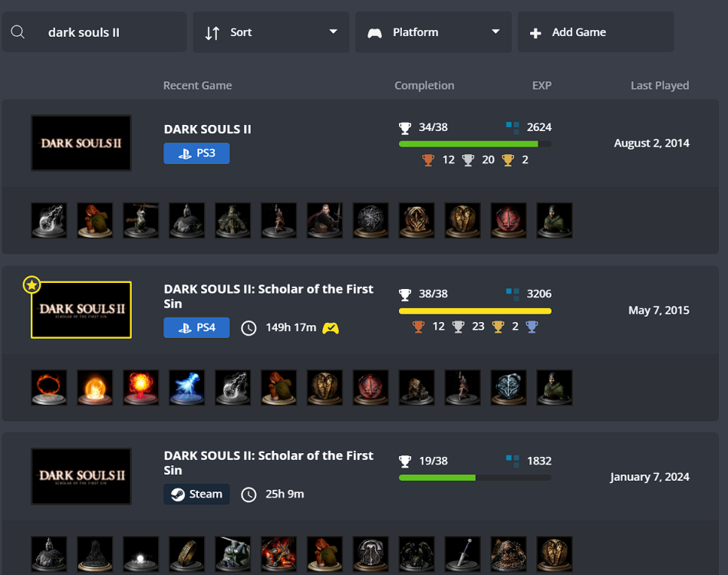The image size is (728, 575).
Task: Open the DARK SOULS II PS3 game title
Action: (x=207, y=129)
